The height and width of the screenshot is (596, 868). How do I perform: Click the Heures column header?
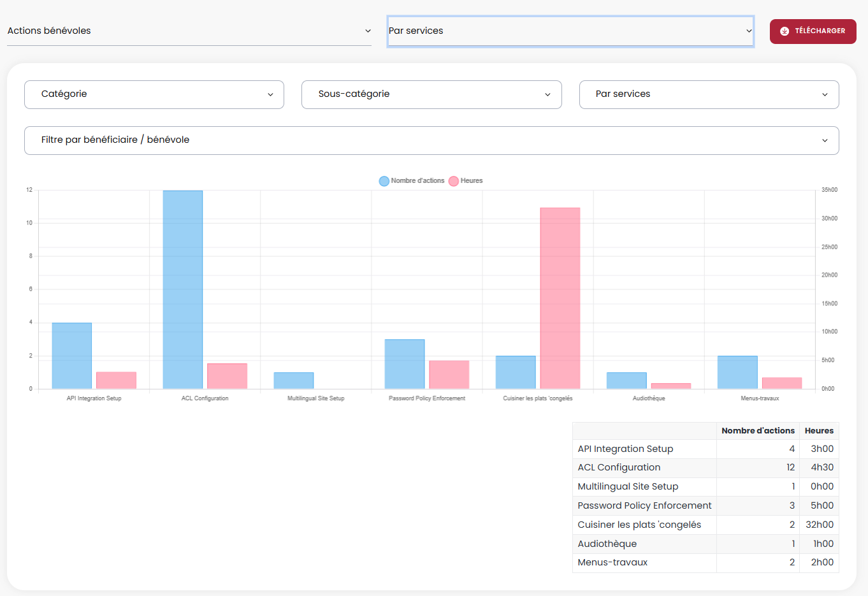[819, 431]
